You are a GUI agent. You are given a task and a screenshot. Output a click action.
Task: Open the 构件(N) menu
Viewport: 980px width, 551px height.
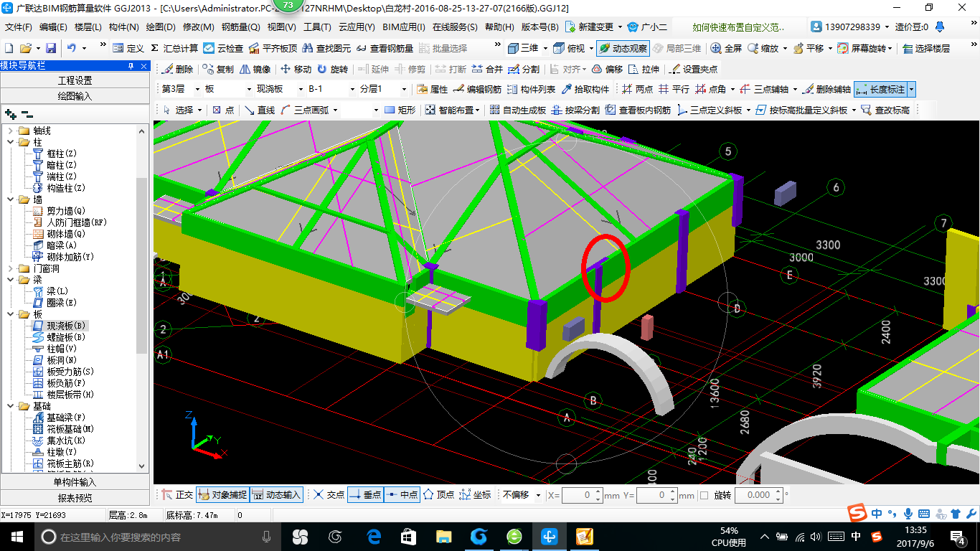123,27
